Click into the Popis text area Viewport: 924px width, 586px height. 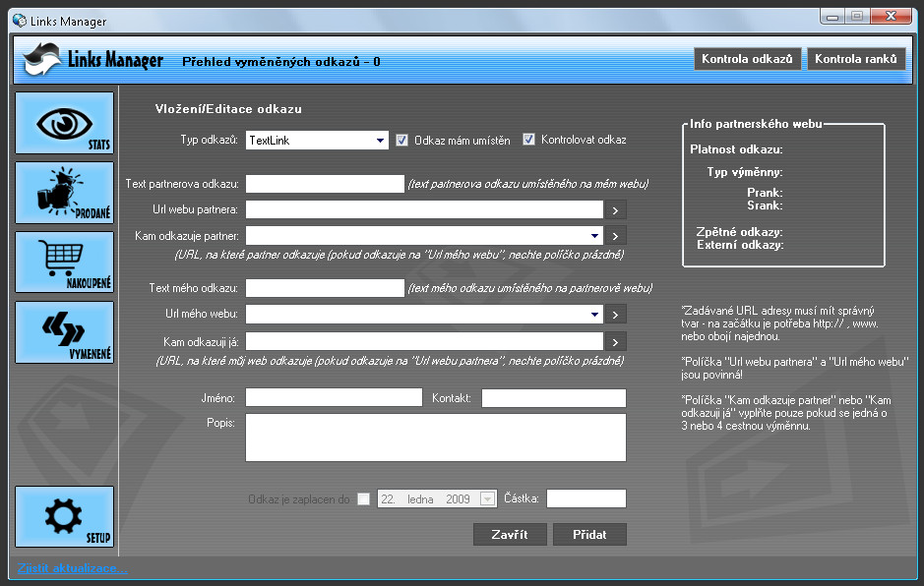tap(436, 438)
